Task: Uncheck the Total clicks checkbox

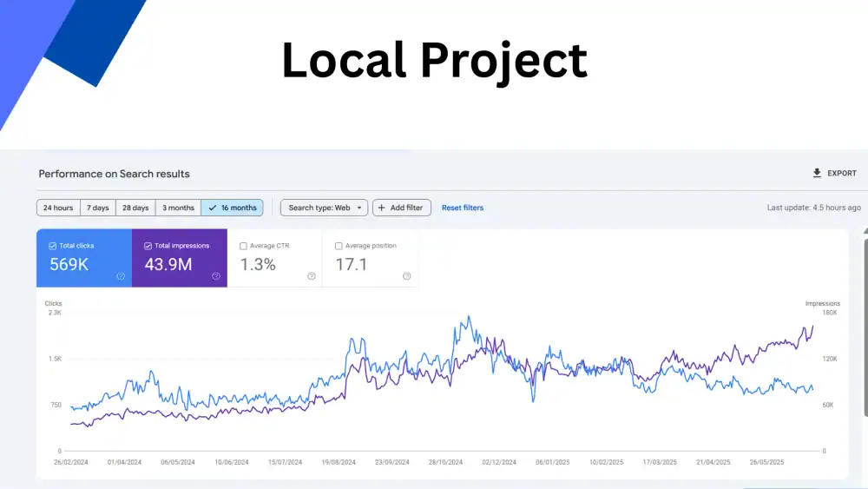Action: tap(53, 246)
